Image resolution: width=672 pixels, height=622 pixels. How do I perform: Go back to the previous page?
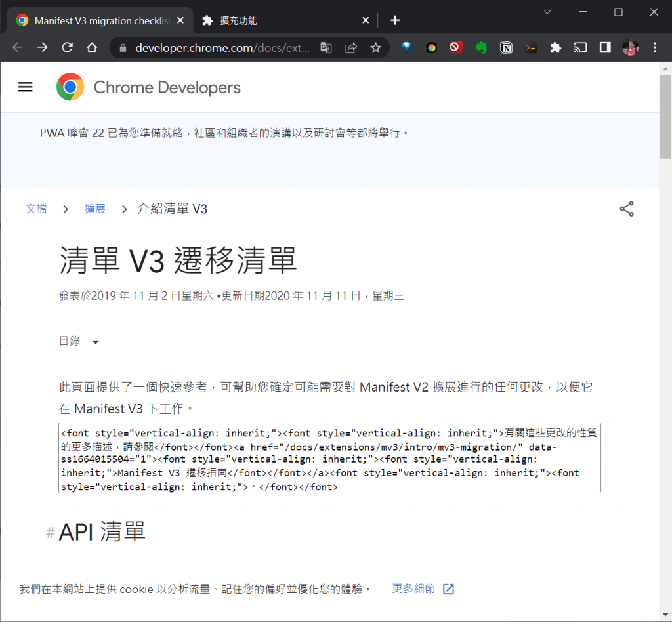click(18, 47)
